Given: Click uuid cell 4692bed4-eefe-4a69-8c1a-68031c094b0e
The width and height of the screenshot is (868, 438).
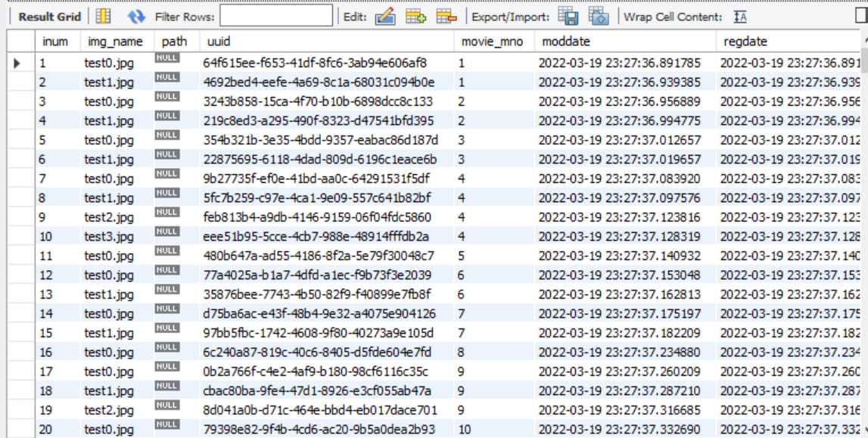Looking at the screenshot, I should pos(327,82).
